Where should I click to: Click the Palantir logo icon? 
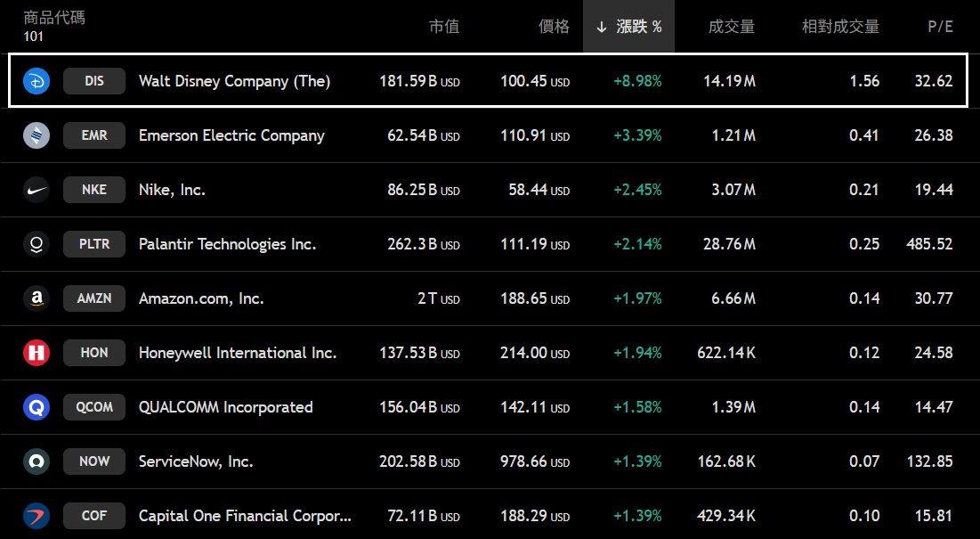[36, 244]
